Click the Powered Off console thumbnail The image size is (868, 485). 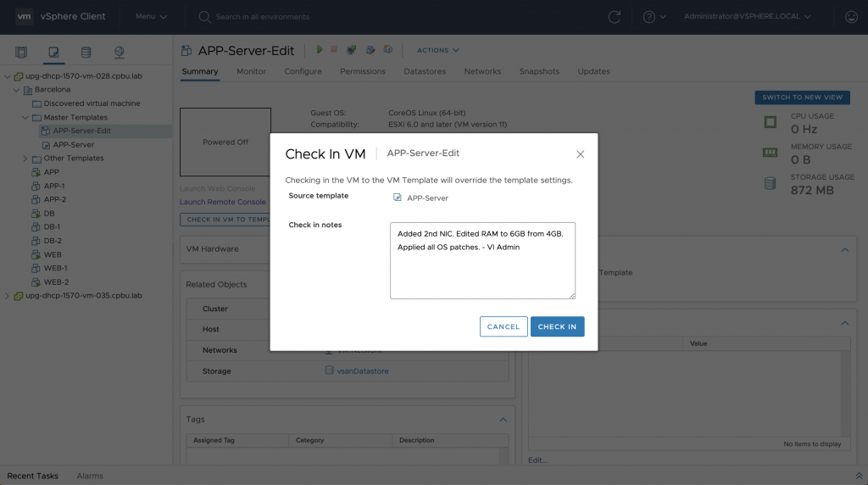coord(225,142)
